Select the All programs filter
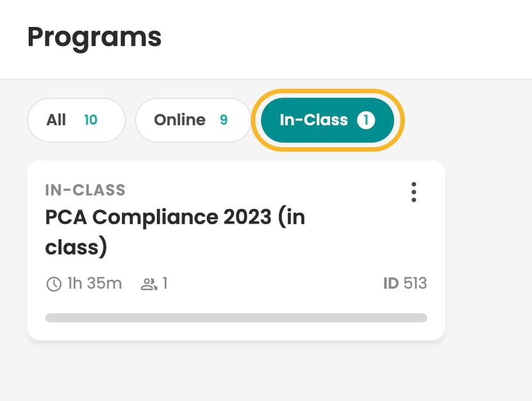The height and width of the screenshot is (401, 532). tap(76, 120)
